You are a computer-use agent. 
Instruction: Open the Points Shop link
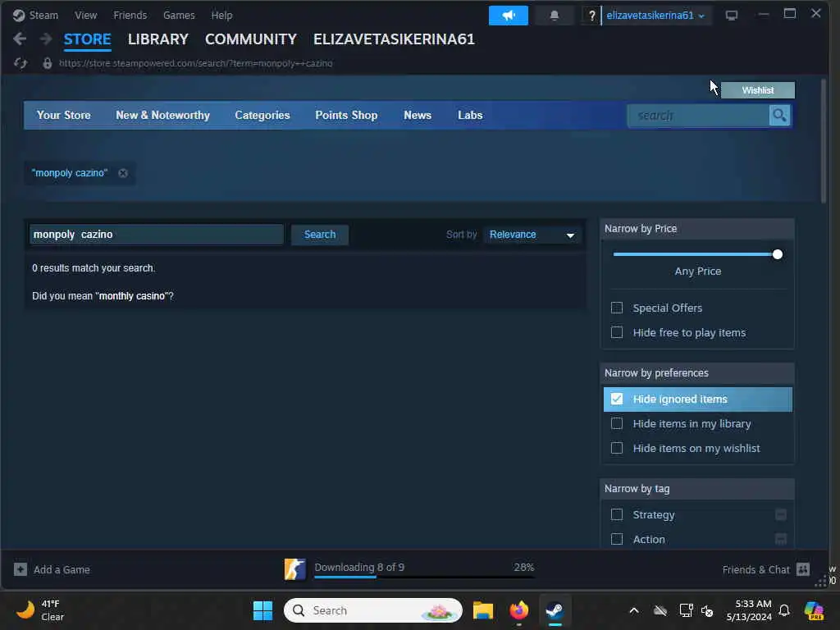[346, 115]
